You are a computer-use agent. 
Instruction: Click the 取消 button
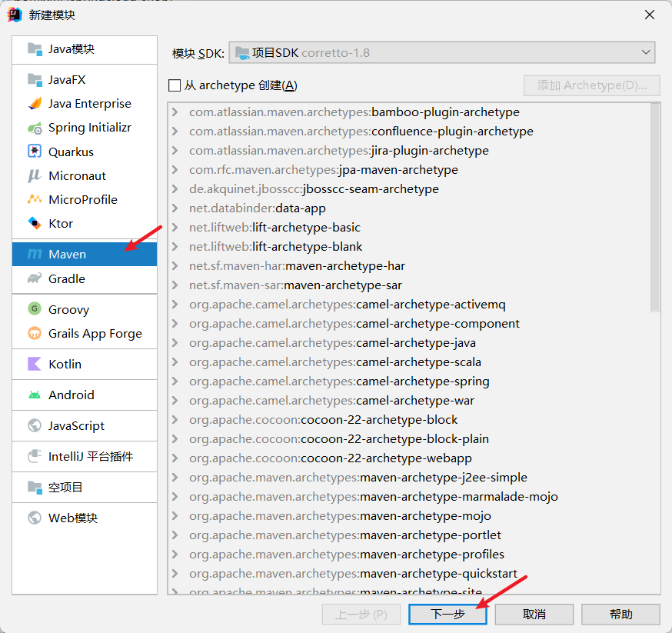tap(534, 614)
